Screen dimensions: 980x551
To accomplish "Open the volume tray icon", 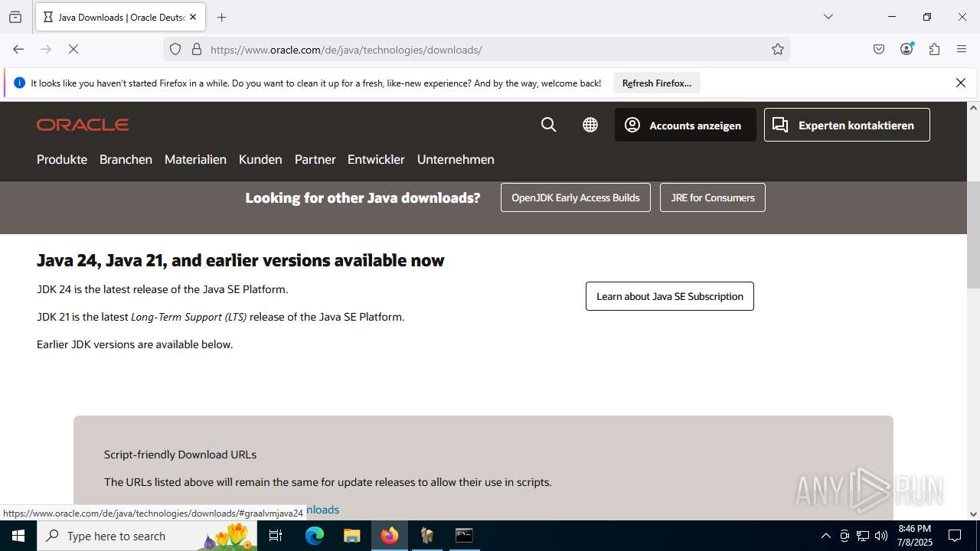I will 881,536.
